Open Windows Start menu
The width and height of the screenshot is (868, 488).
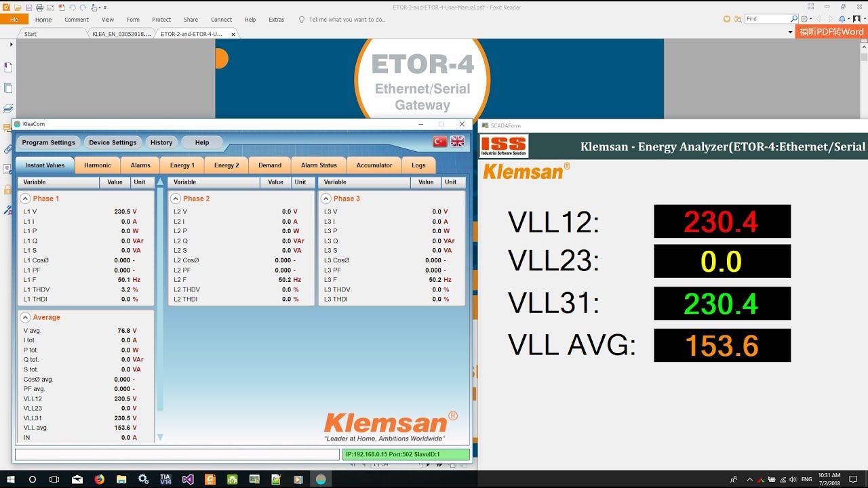[x=11, y=479]
